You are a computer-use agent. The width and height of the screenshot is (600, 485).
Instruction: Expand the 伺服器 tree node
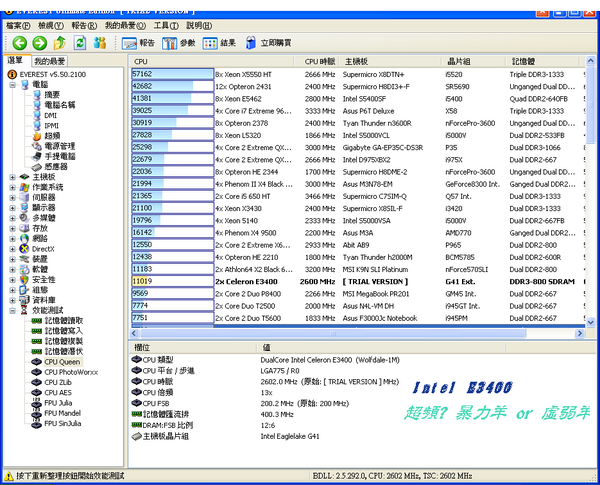[12, 198]
